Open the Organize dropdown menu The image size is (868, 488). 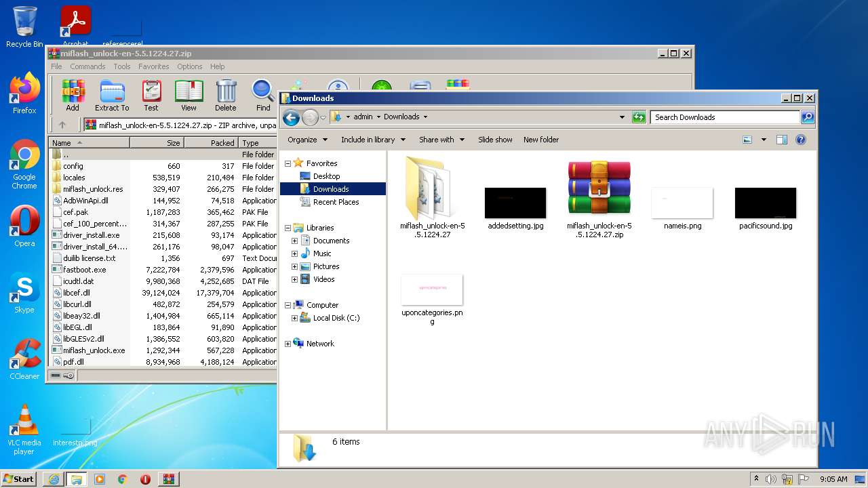click(307, 140)
